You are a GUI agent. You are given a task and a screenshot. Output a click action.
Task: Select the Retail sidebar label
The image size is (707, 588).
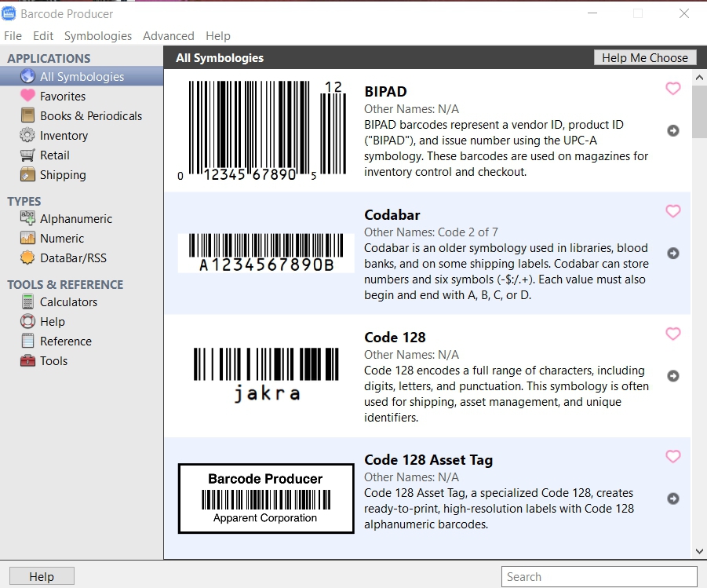coord(55,155)
